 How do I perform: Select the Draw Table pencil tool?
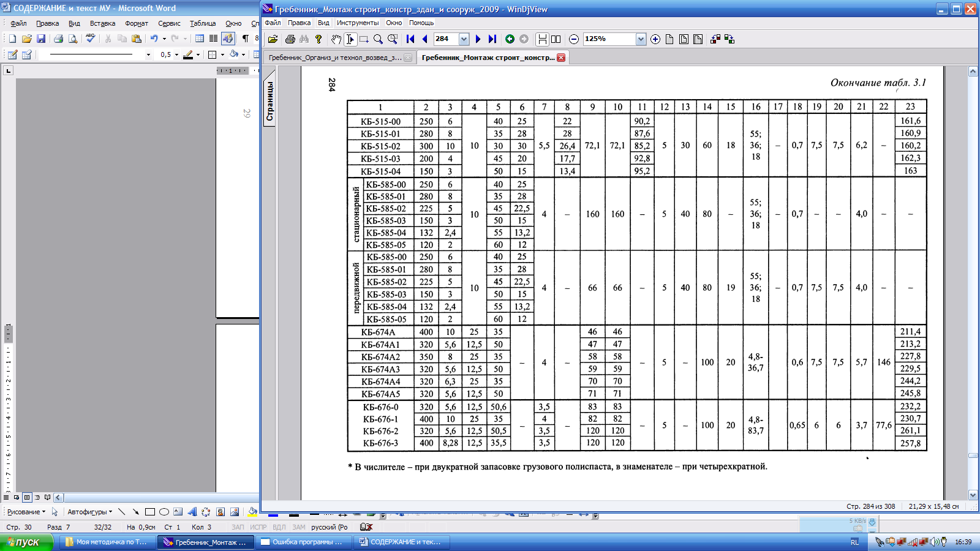tap(12, 54)
